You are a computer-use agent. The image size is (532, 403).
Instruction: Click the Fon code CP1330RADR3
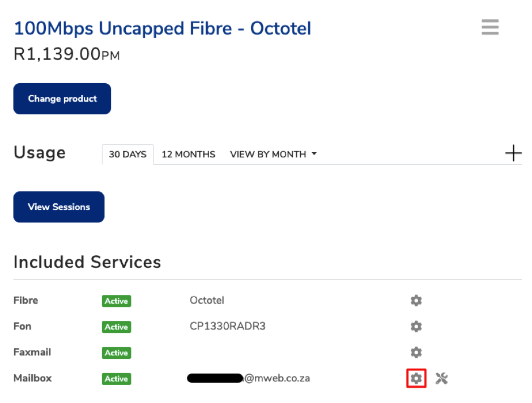[x=228, y=327]
